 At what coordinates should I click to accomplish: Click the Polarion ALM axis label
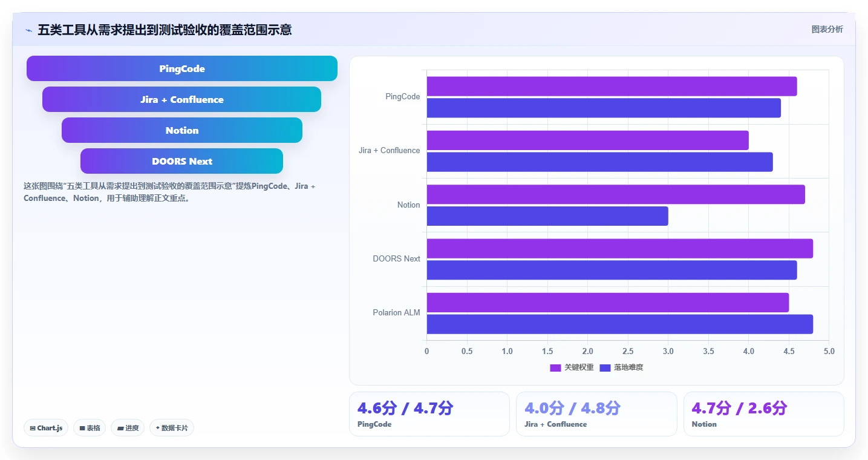click(396, 313)
